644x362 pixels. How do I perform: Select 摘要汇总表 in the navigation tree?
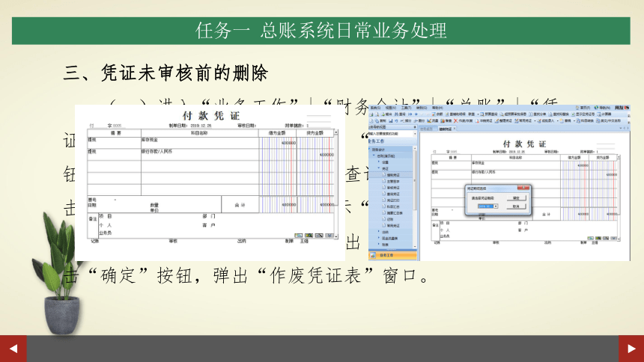pos(392,213)
